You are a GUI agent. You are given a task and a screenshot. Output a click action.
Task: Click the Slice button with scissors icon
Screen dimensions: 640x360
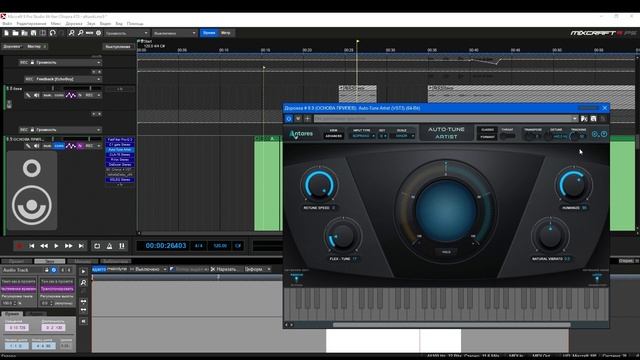[x=225, y=269]
